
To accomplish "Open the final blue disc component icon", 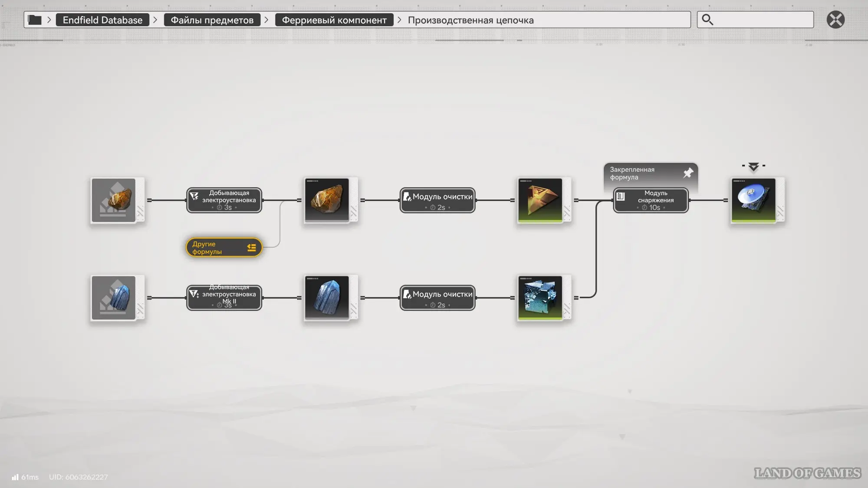I will point(753,200).
